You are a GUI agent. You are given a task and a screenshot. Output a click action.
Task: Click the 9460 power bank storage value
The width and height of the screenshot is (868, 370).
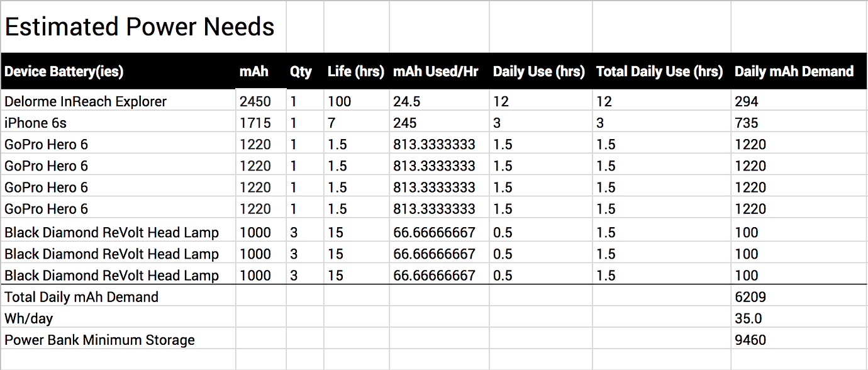pos(750,340)
